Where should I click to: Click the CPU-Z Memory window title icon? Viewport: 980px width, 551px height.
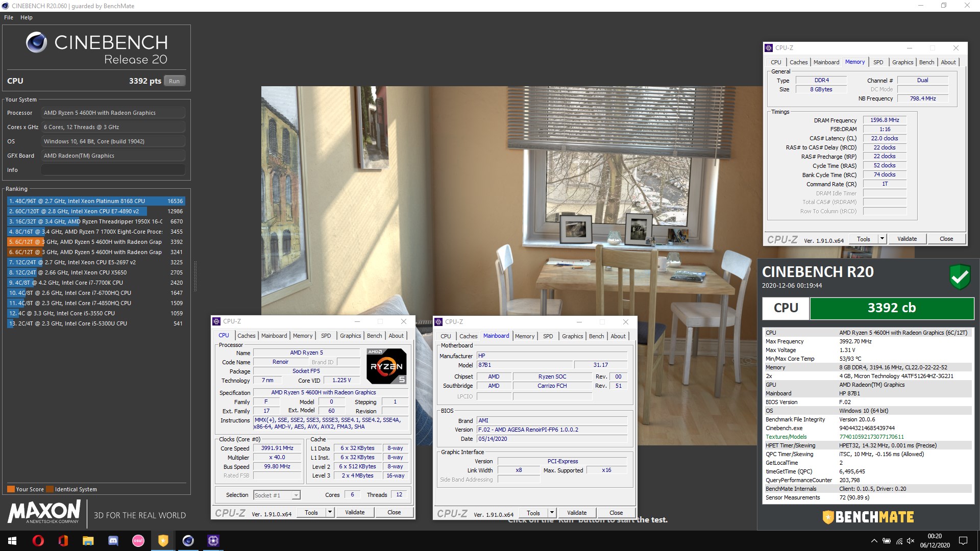click(x=769, y=48)
